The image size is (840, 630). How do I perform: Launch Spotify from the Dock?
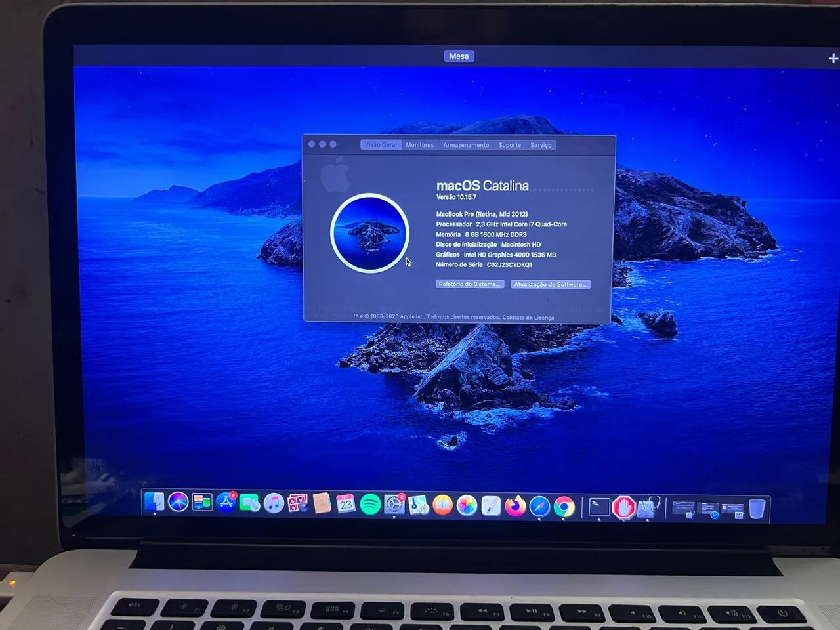(x=370, y=505)
